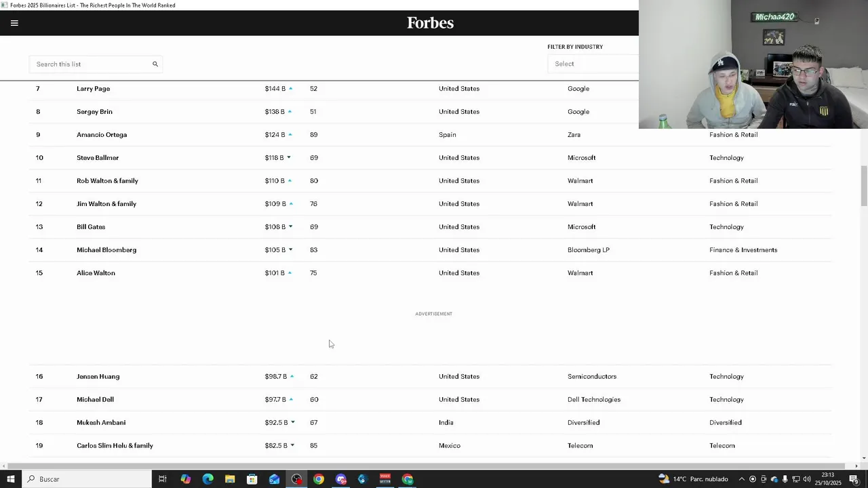Click the $82.5 B net worth value

point(276,446)
